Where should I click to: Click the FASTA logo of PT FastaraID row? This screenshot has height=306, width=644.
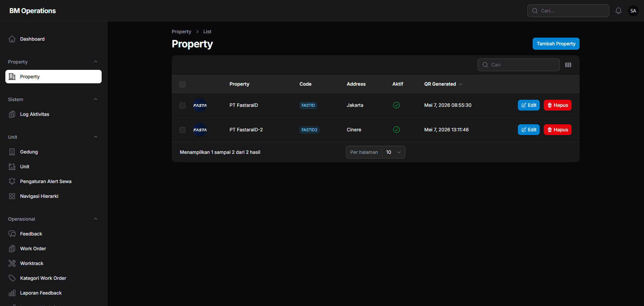pyautogui.click(x=200, y=105)
